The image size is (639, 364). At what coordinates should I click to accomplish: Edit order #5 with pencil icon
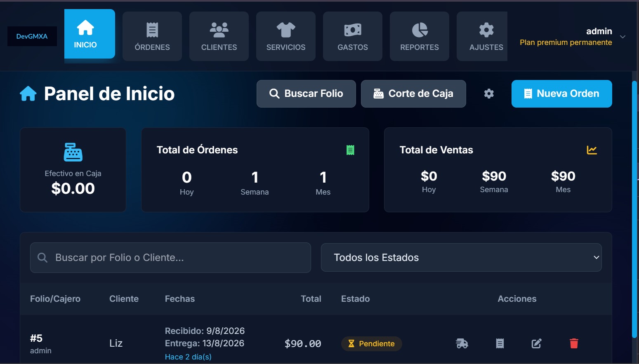[x=536, y=343]
